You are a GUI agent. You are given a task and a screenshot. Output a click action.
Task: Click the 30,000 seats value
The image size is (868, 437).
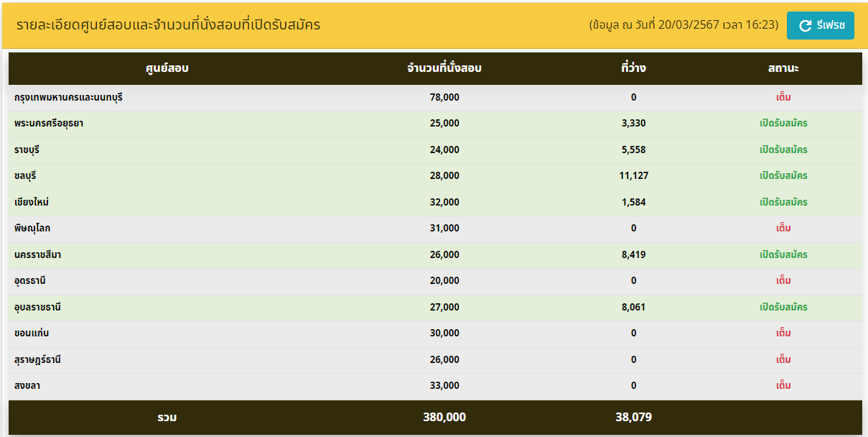pyautogui.click(x=444, y=333)
